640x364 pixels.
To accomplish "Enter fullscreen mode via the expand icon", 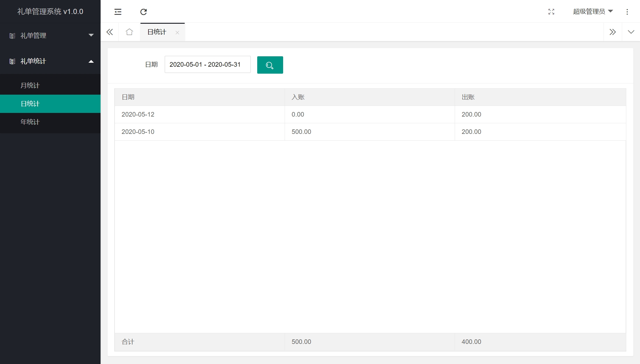I will point(551,12).
